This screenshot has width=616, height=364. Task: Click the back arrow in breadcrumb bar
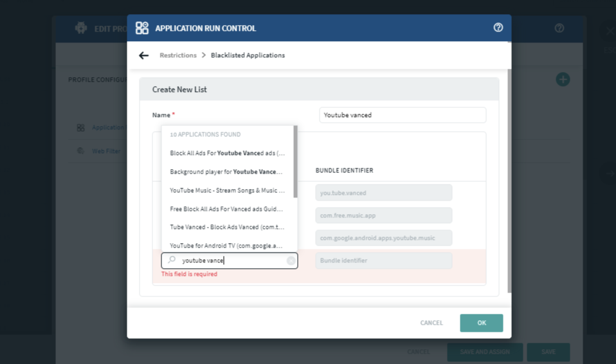143,55
